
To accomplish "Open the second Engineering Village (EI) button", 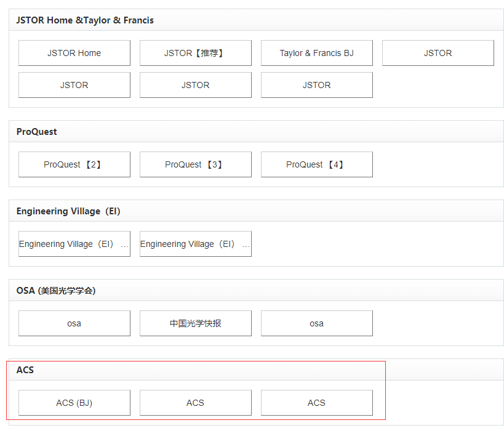I will [x=196, y=244].
